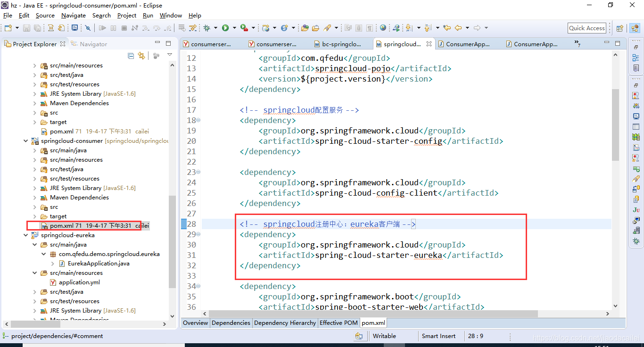Toggle Link with Editor in Project Explorer

[141, 56]
